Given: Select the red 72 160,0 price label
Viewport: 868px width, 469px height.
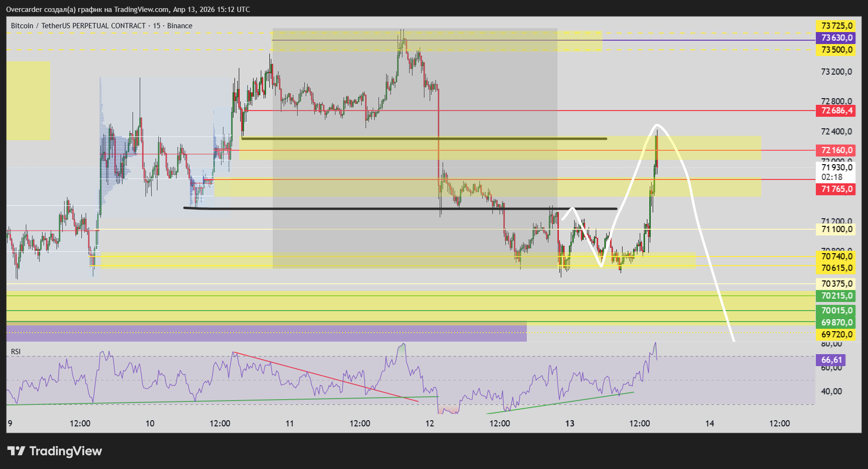Looking at the screenshot, I should (x=835, y=150).
